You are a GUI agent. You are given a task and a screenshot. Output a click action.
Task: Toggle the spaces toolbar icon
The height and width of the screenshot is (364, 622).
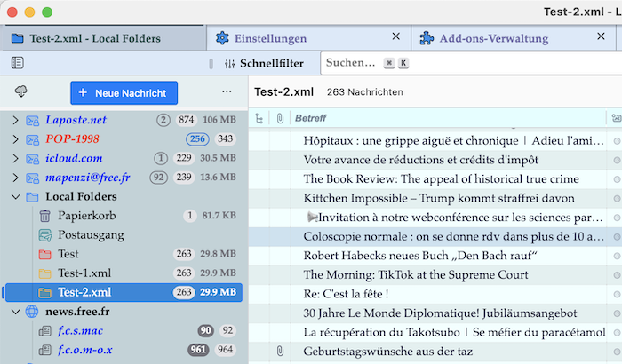(18, 63)
